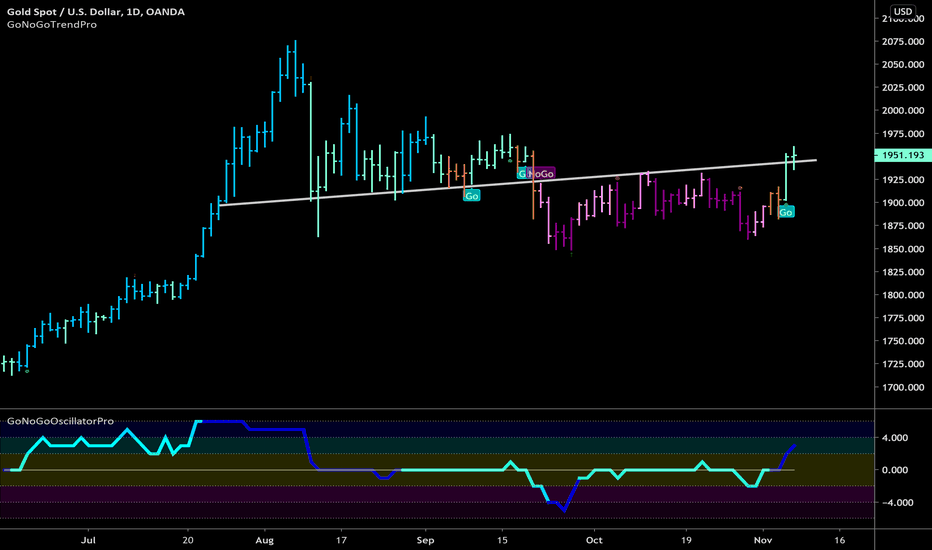Image resolution: width=932 pixels, height=550 pixels.
Task: Click the 1975.000 price axis value
Action: pos(903,134)
